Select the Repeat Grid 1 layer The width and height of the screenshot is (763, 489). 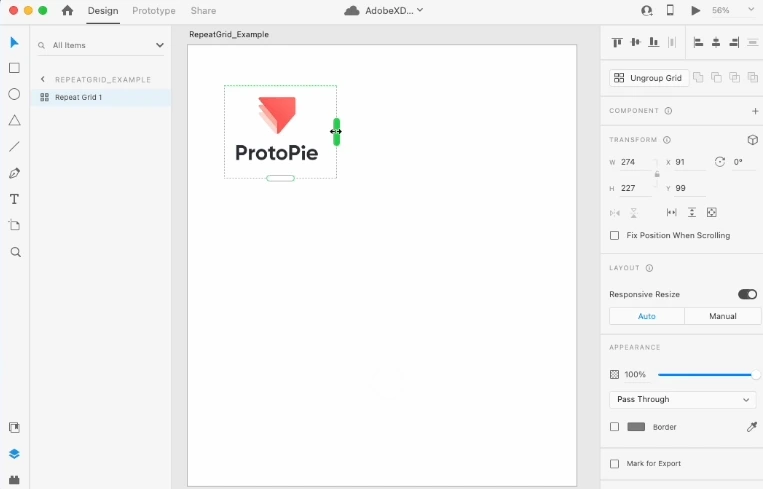(101, 97)
